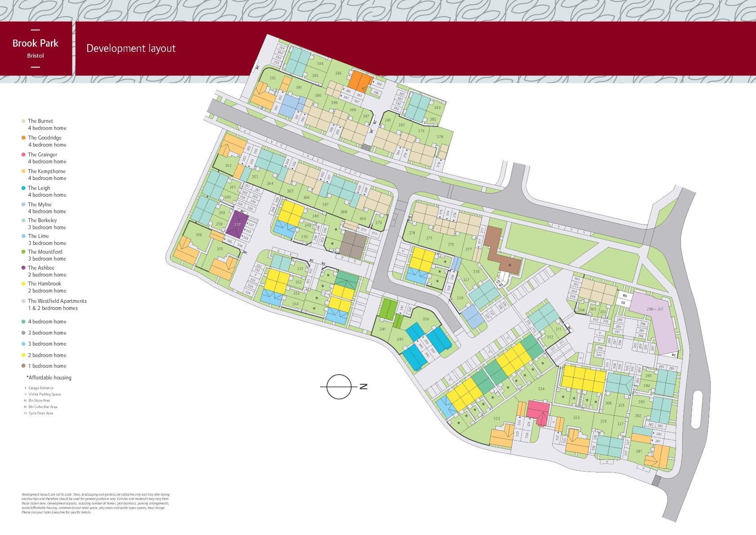Click The Mountford green legend dot

23,252
